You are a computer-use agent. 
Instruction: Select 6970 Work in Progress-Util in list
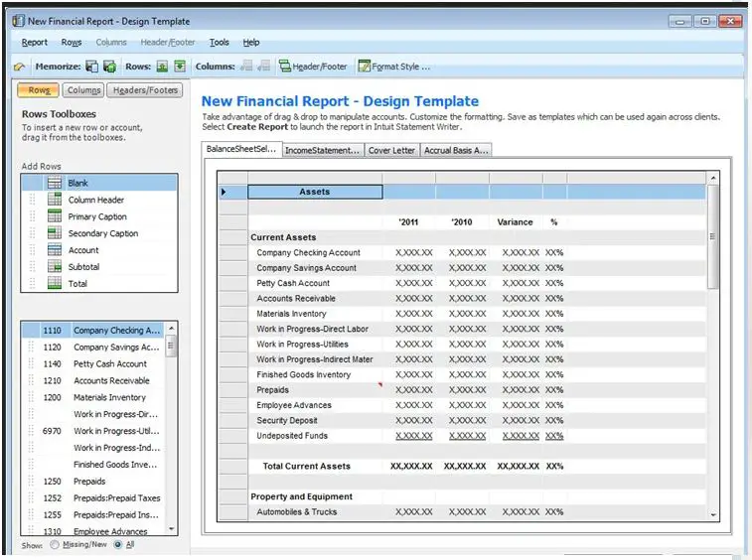pos(93,431)
